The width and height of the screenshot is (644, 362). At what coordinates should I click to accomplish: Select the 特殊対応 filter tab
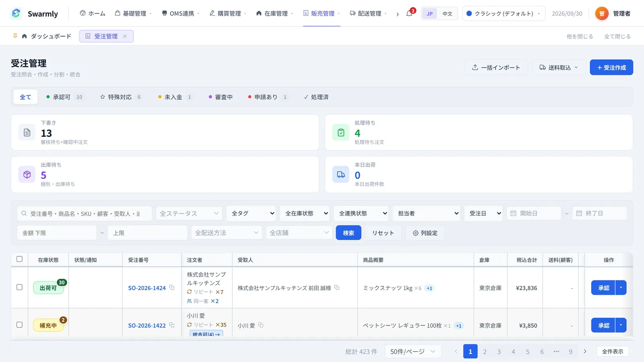click(121, 97)
